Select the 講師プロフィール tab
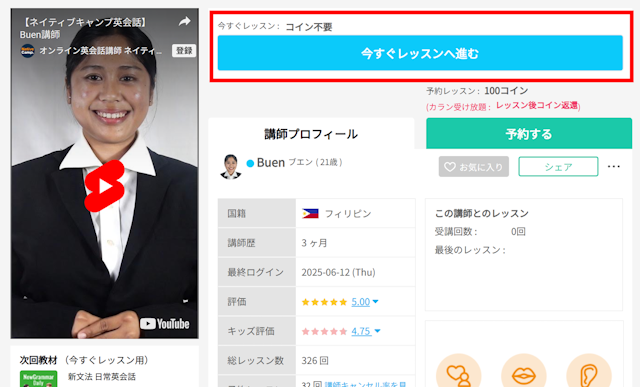 tap(311, 133)
